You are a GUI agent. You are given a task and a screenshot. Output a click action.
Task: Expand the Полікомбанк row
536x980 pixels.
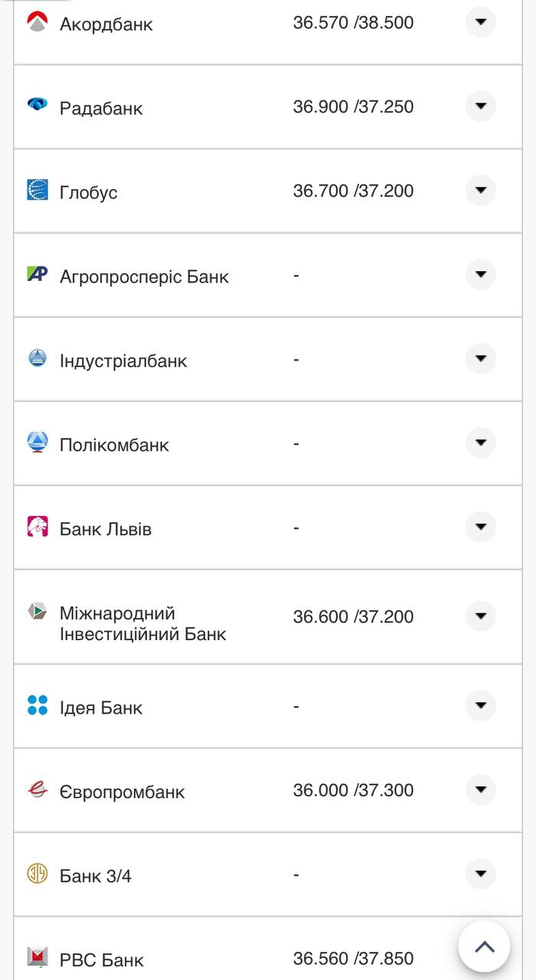[481, 443]
